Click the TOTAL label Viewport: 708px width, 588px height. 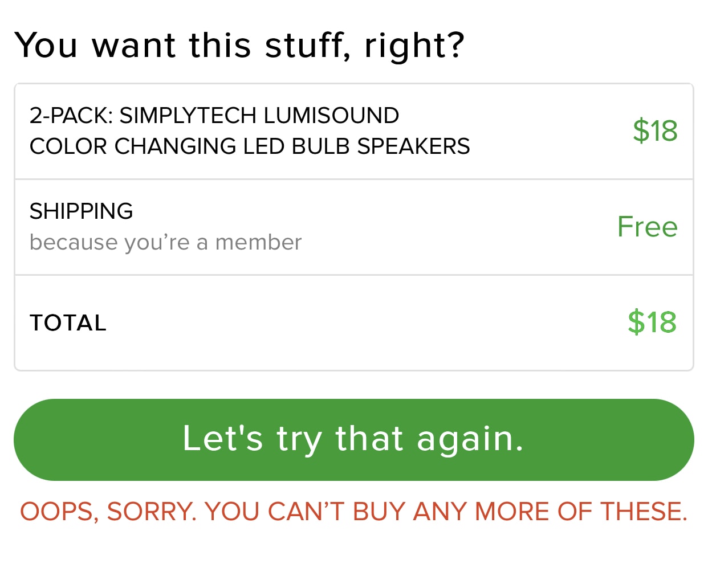click(x=68, y=323)
